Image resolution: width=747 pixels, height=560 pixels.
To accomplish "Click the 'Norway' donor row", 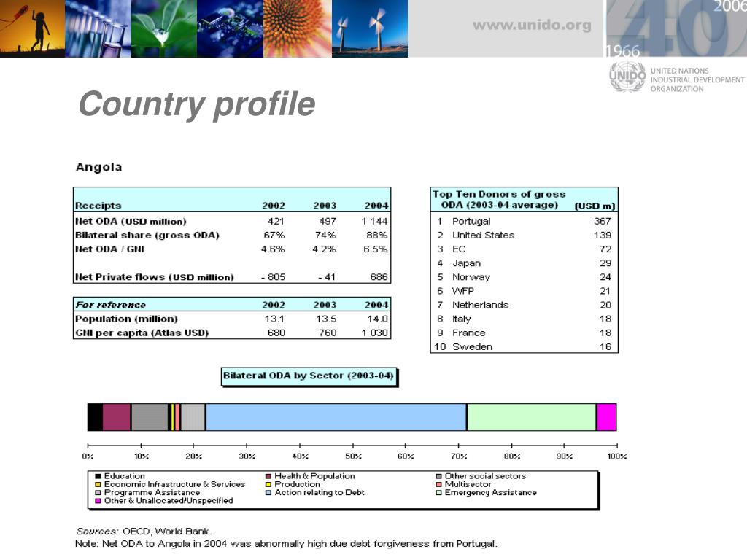I will 524,277.
